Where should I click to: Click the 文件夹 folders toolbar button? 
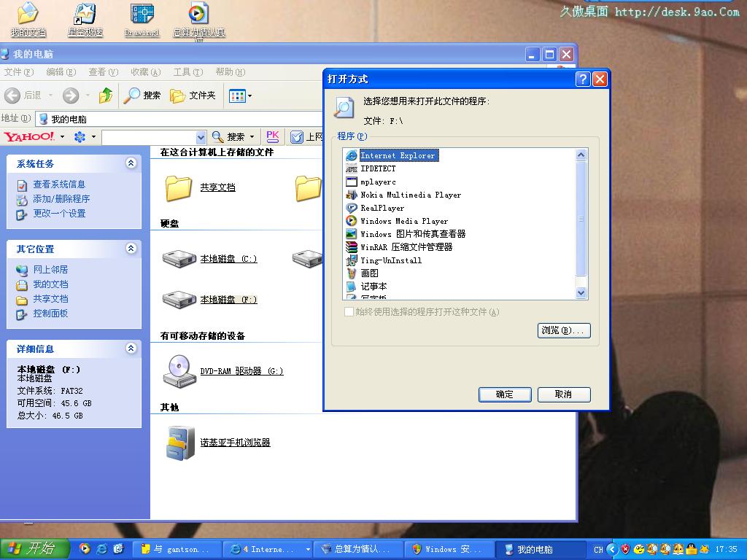(193, 96)
